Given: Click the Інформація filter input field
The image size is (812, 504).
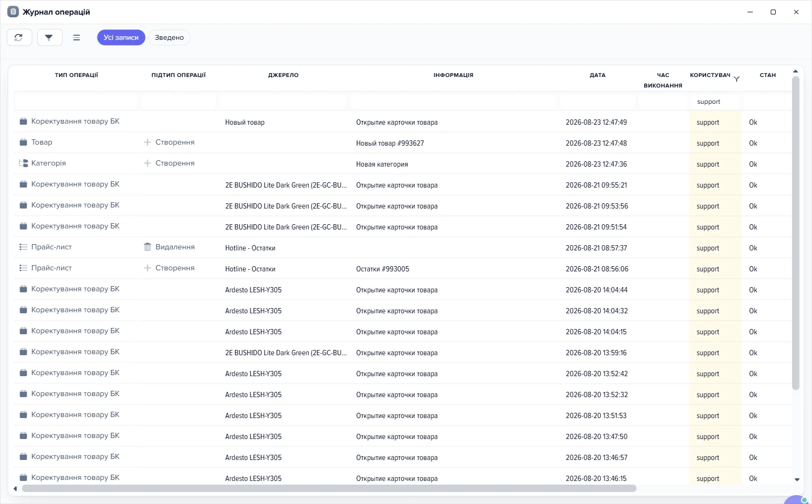Looking at the screenshot, I should tap(453, 102).
